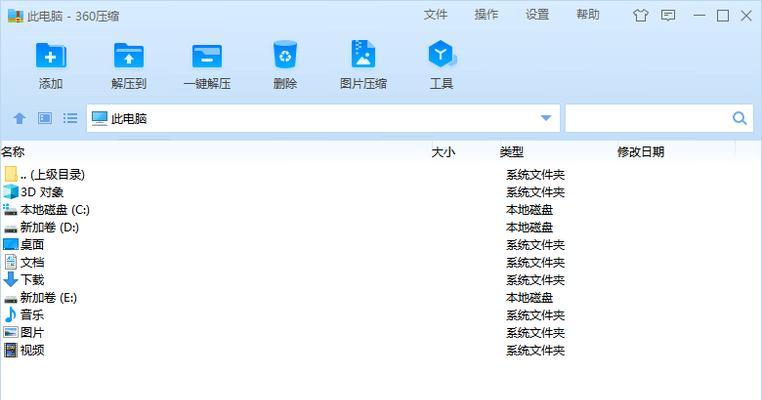Click the 本地磁盘 (C:) drive icon
This screenshot has width=762, height=400.
[10, 209]
